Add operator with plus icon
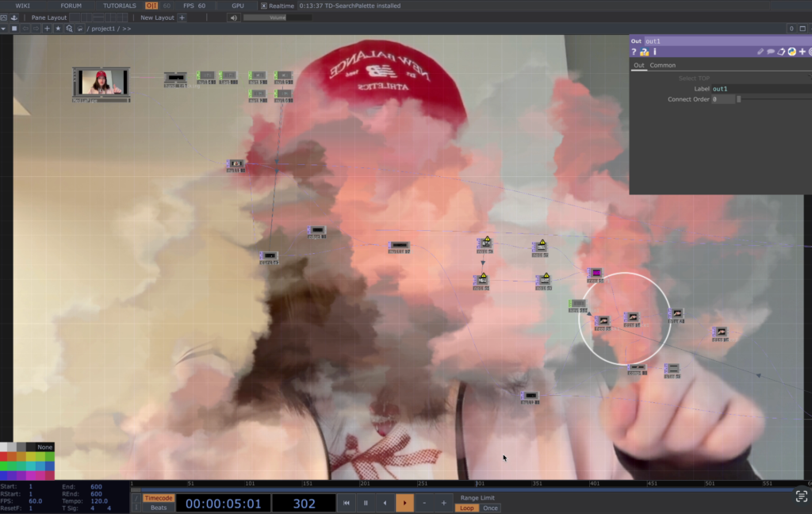The width and height of the screenshot is (812, 514). click(47, 29)
